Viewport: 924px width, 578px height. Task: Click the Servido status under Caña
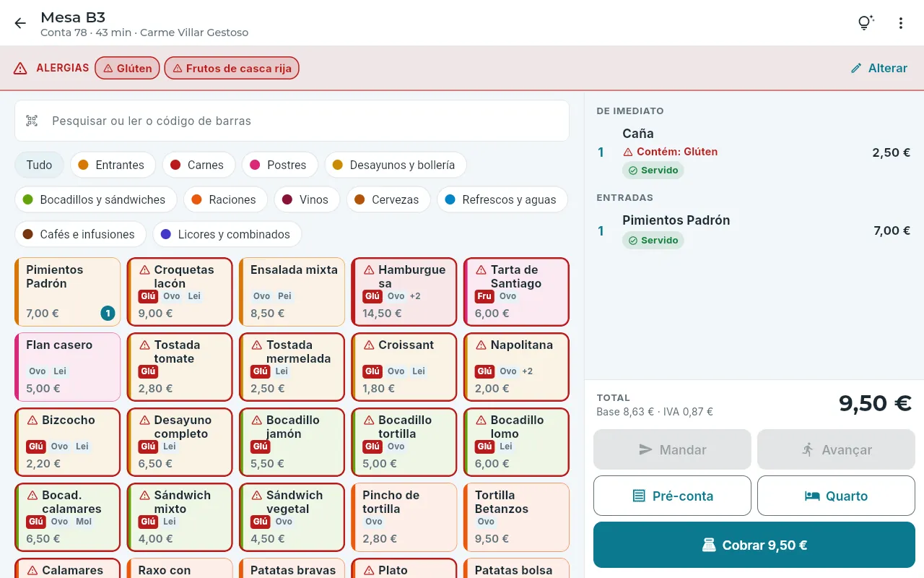point(653,171)
